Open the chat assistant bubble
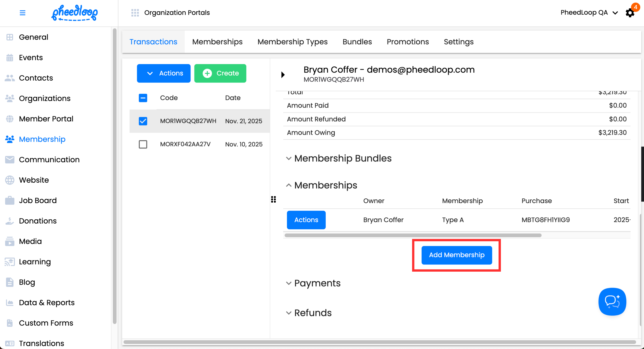The height and width of the screenshot is (349, 644). coord(612,302)
